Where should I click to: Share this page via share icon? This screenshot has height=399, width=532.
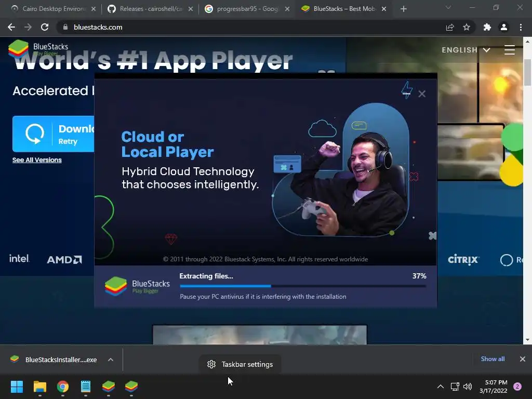click(x=450, y=27)
